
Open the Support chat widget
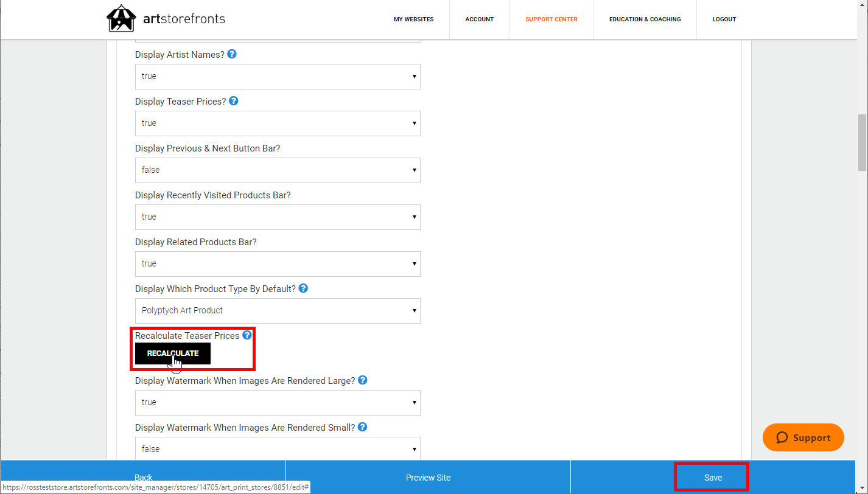[x=803, y=437]
